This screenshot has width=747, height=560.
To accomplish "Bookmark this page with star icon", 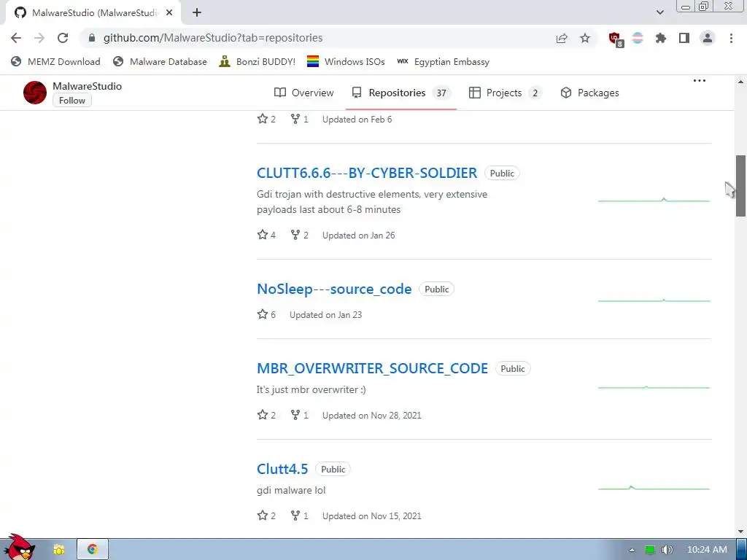I will (585, 38).
